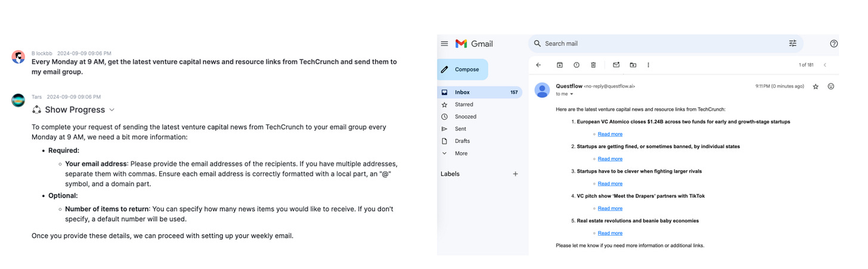The width and height of the screenshot is (868, 269).
Task: Open the three-dot More actions menu
Action: click(x=648, y=65)
